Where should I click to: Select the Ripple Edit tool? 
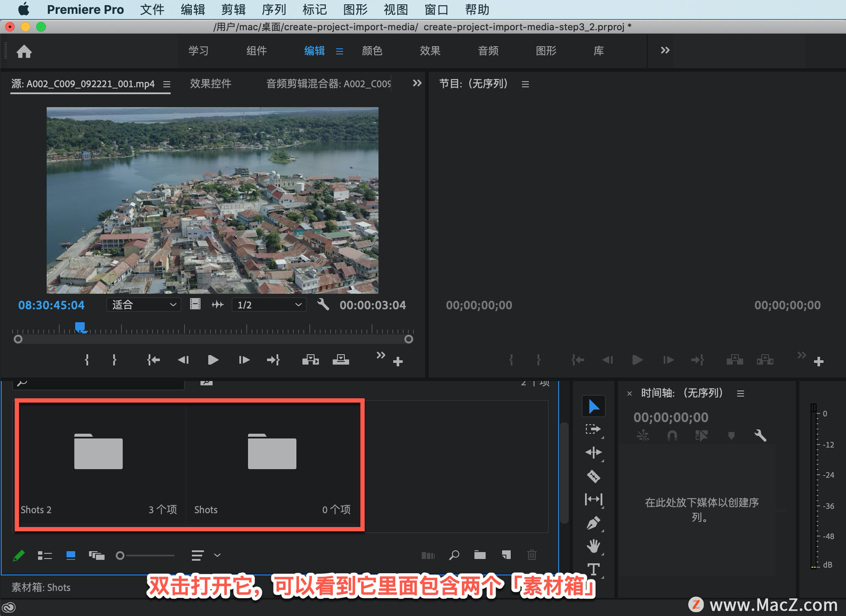tap(593, 453)
